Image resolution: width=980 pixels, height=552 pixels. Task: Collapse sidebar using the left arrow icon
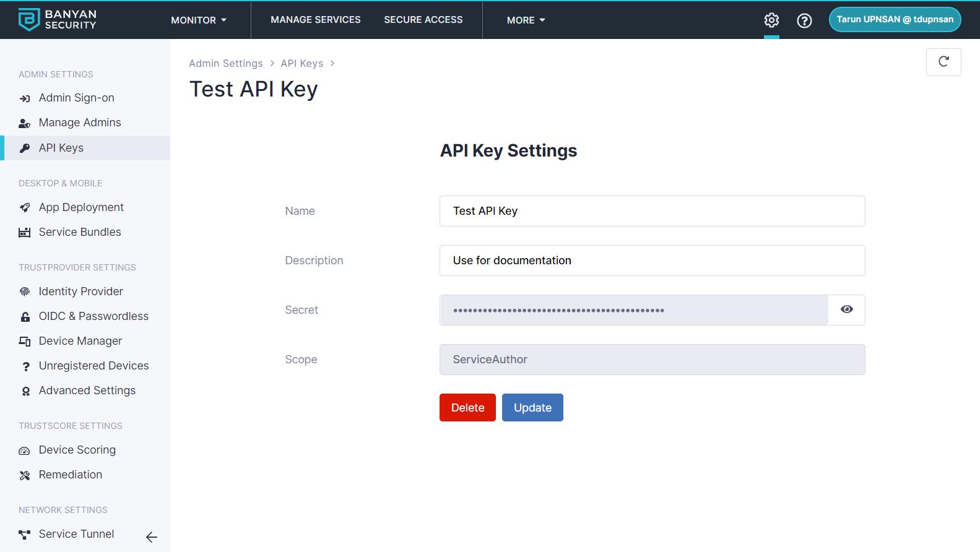[152, 537]
